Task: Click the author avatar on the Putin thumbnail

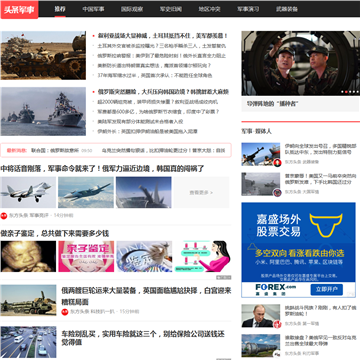Action: coord(277,324)
